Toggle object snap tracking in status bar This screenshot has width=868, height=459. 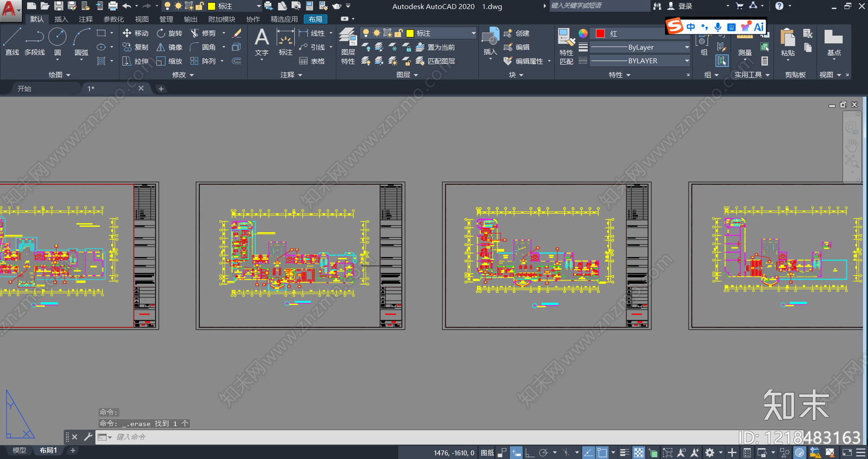tap(588, 452)
